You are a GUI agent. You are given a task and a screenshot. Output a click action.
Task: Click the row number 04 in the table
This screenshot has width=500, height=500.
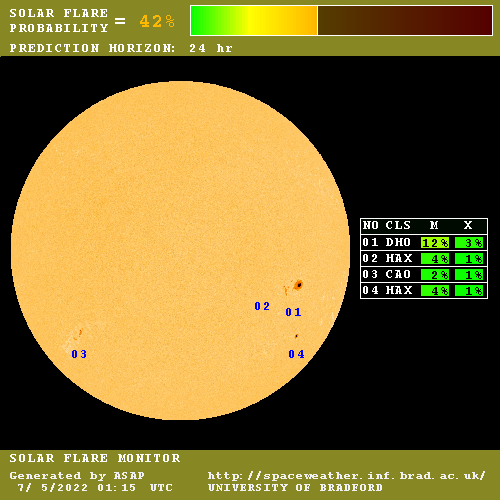370,290
